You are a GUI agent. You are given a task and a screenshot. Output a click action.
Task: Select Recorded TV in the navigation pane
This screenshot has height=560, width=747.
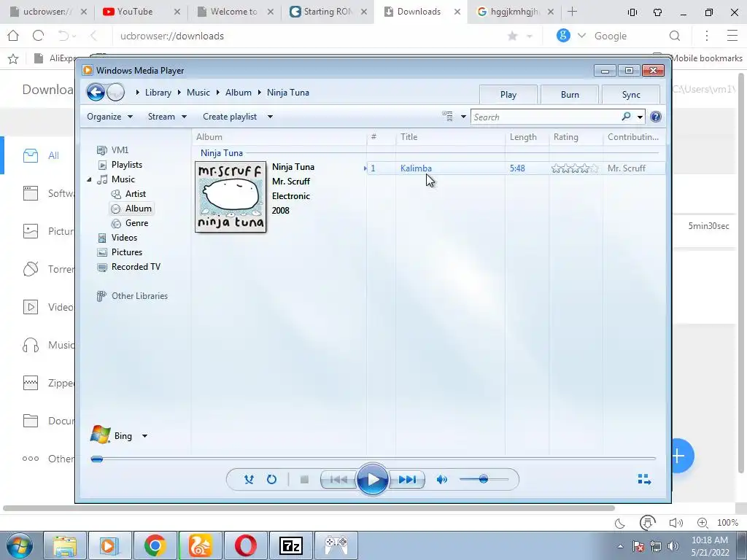pyautogui.click(x=128, y=267)
